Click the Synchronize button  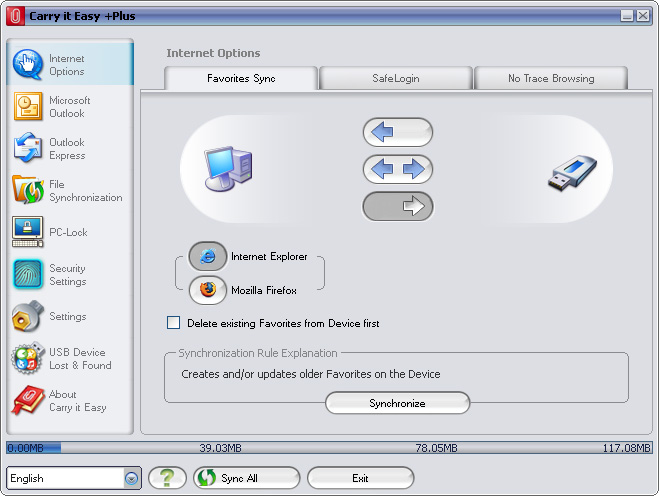click(x=398, y=403)
